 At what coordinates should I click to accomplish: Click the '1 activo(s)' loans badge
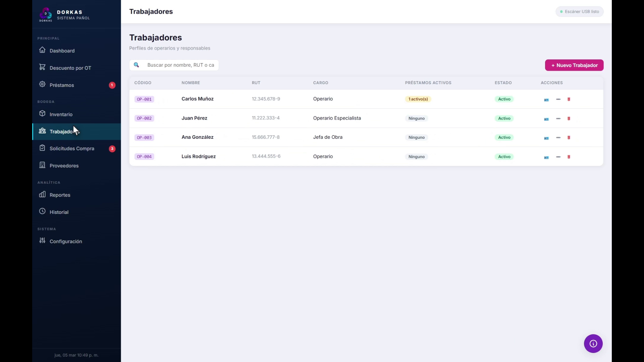[418, 99]
